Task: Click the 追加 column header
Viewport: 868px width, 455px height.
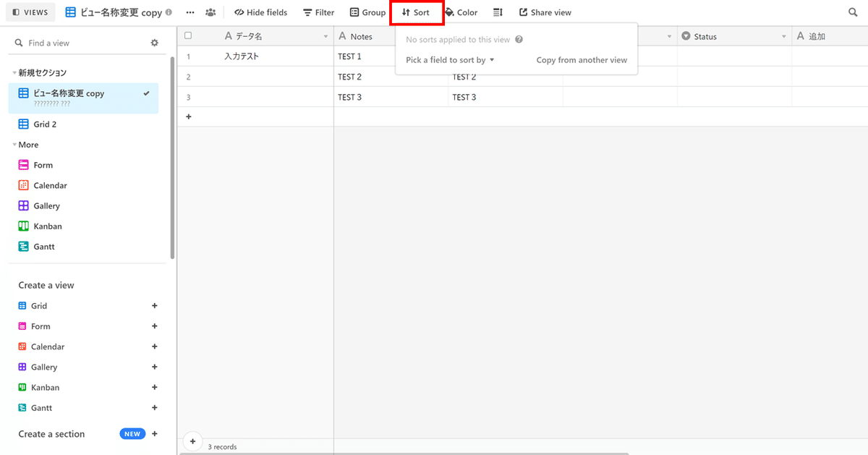Action: tap(830, 36)
